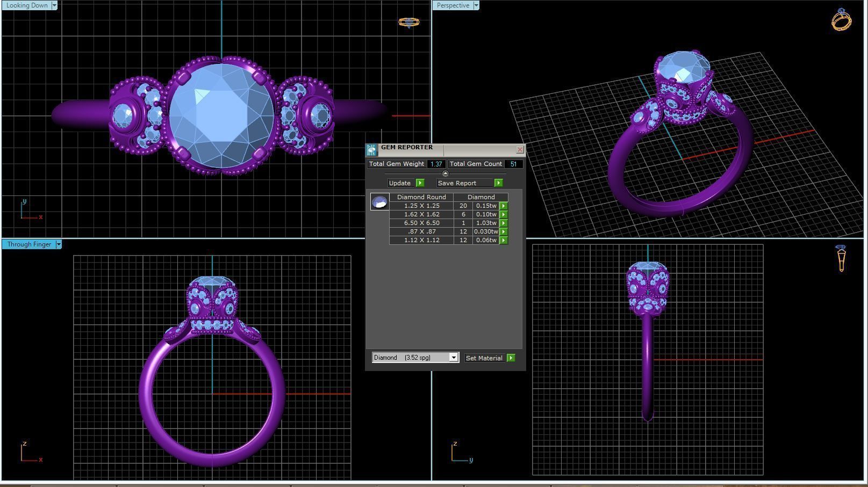Viewport: 868px width, 487px height.
Task: Click count 12 in the .87 X .87 row
Action: click(x=463, y=231)
